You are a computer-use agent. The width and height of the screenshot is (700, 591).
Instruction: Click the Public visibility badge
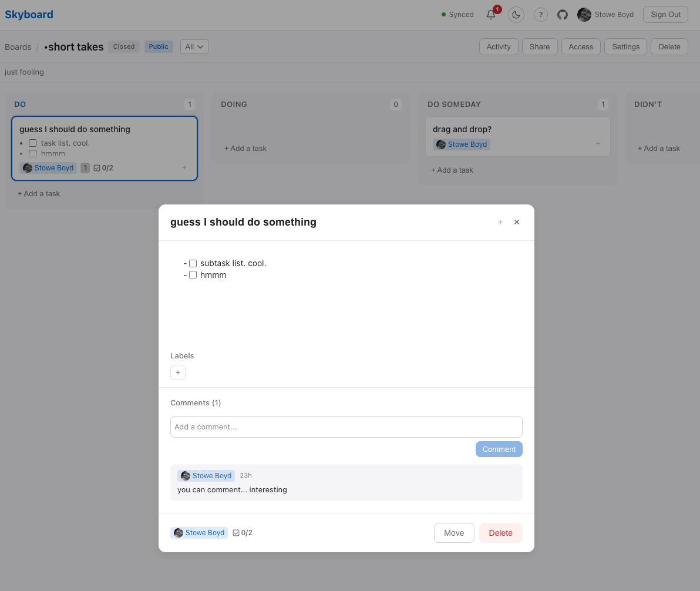pyautogui.click(x=159, y=47)
